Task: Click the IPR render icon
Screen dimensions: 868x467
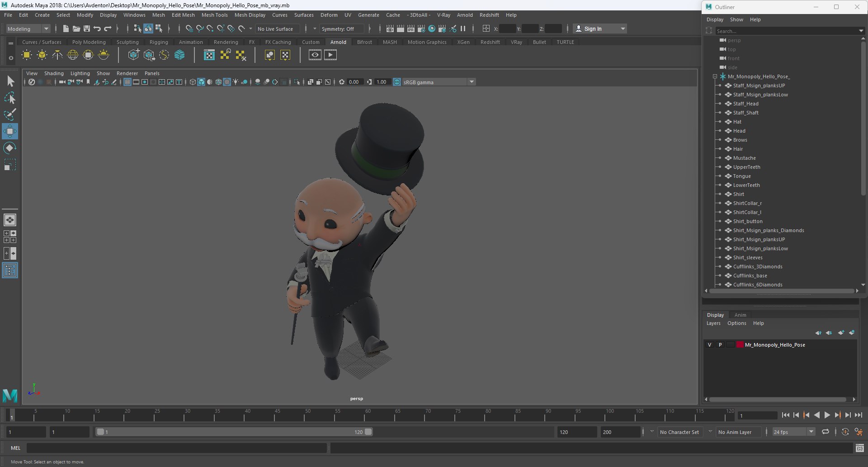Action: (411, 29)
